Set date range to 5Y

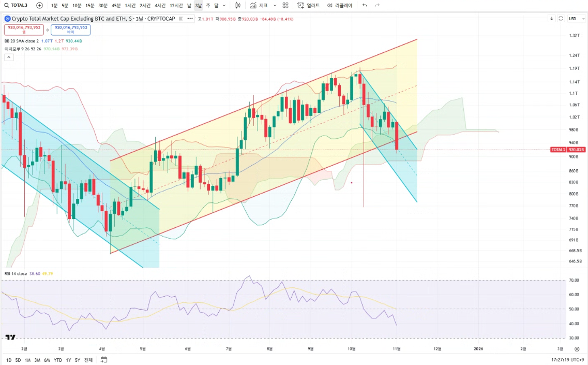(77, 360)
